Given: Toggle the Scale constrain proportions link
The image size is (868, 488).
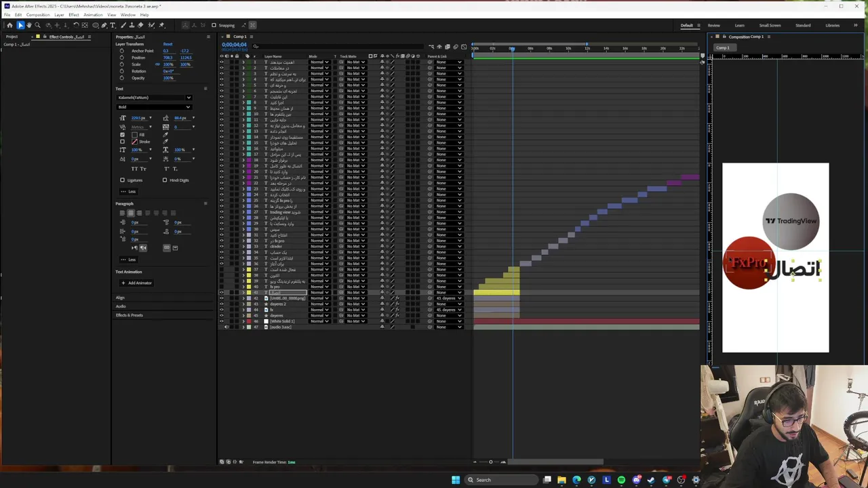Looking at the screenshot, I should tap(157, 64).
